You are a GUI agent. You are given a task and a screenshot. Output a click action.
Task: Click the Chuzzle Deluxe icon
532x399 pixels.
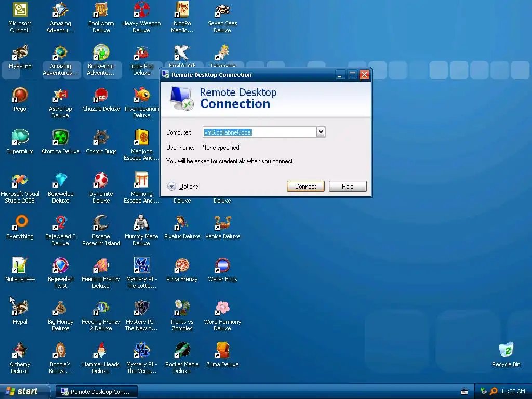(x=101, y=95)
